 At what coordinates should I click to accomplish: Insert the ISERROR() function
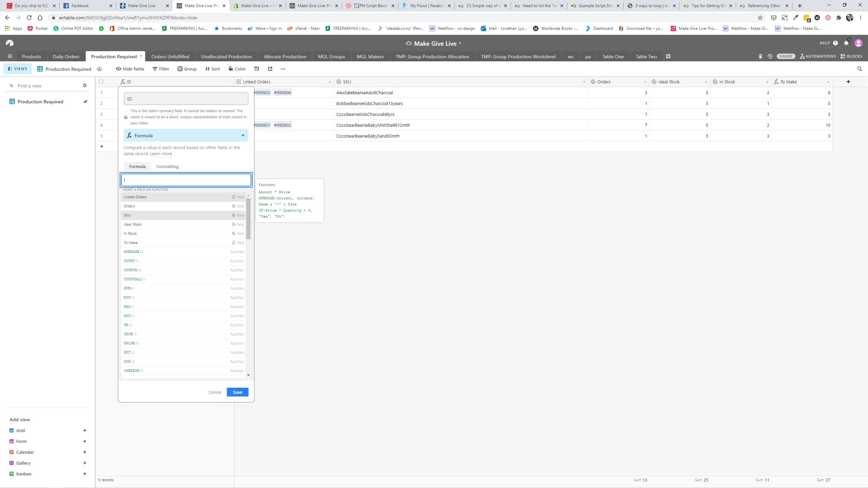[x=183, y=371]
